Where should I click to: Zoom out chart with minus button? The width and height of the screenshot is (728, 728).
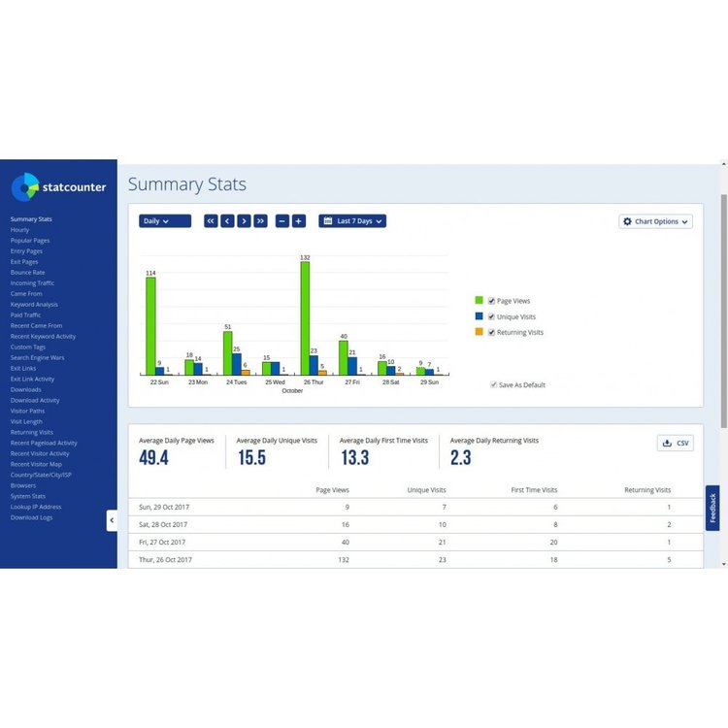point(282,221)
